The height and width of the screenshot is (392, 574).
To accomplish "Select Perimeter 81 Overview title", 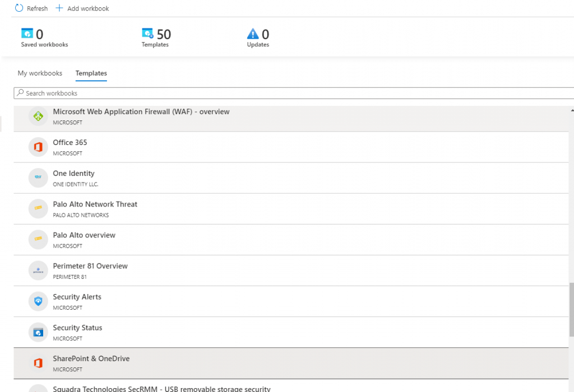I will point(90,266).
